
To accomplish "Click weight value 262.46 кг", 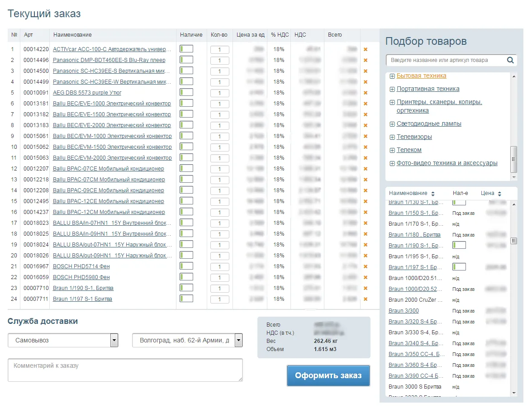I will [325, 341].
